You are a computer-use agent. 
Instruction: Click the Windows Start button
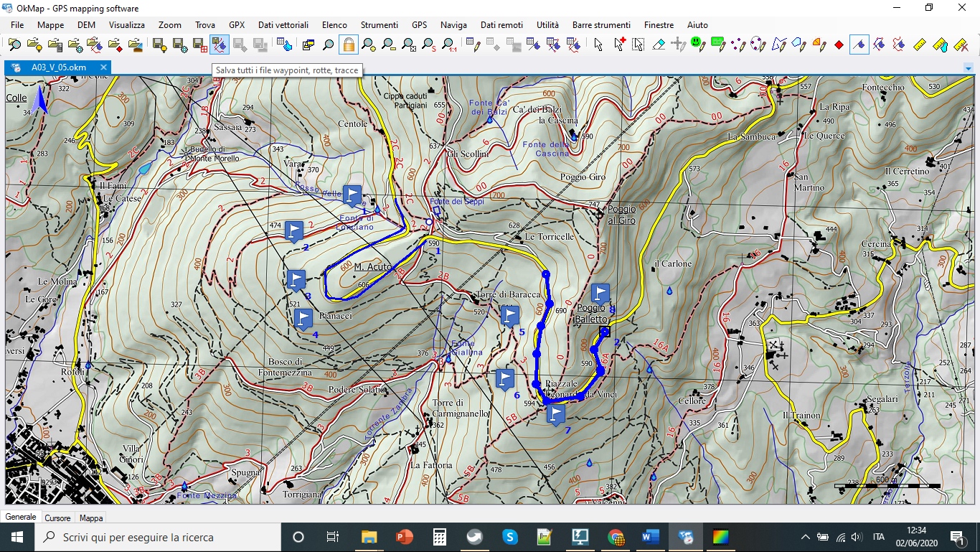17,537
